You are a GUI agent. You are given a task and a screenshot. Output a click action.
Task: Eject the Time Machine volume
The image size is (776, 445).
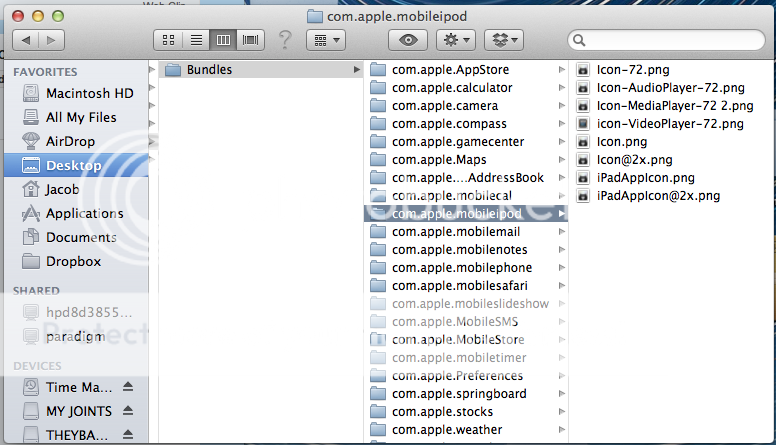point(128,387)
